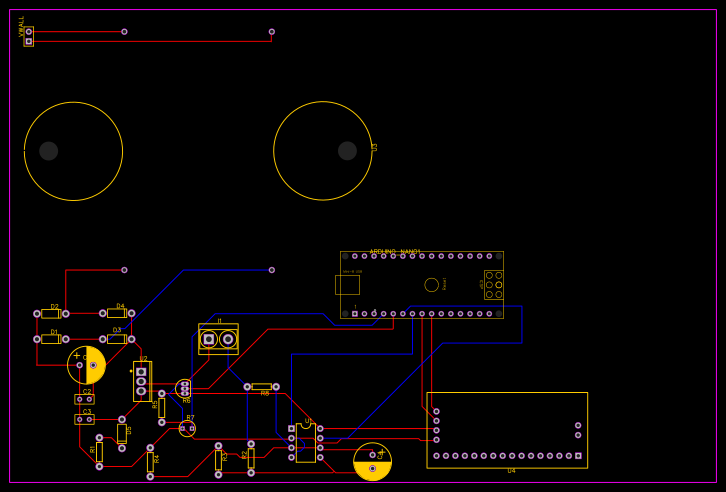The width and height of the screenshot is (726, 492).
Task: Select diode D4 footprint
Action: point(117,313)
